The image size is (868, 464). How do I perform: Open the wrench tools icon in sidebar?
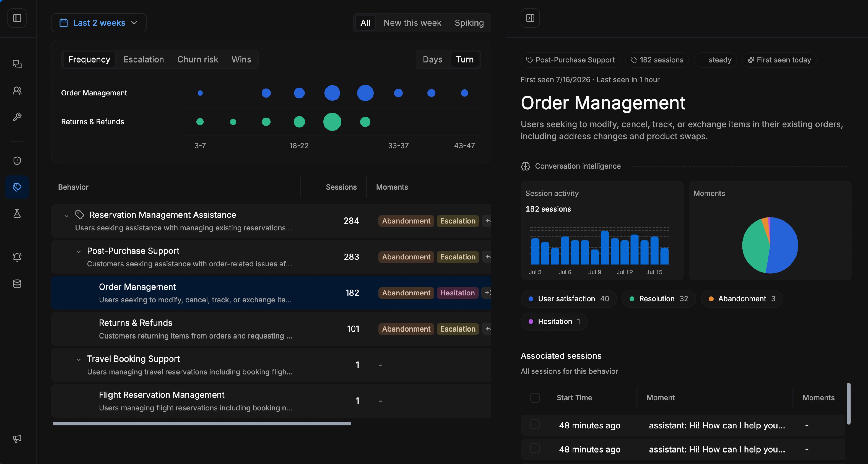17,117
